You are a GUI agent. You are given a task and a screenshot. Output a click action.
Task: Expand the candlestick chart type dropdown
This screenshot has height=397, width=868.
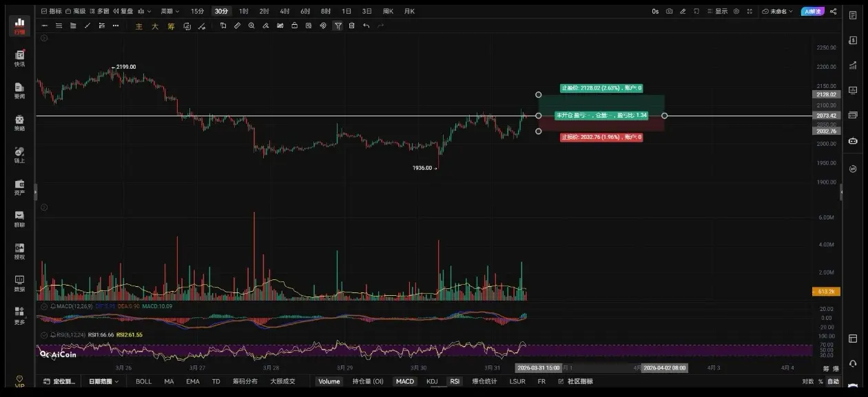click(145, 11)
